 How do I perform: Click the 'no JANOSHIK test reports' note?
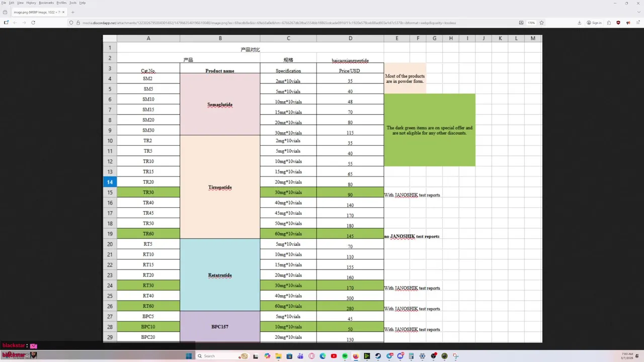pos(412,236)
